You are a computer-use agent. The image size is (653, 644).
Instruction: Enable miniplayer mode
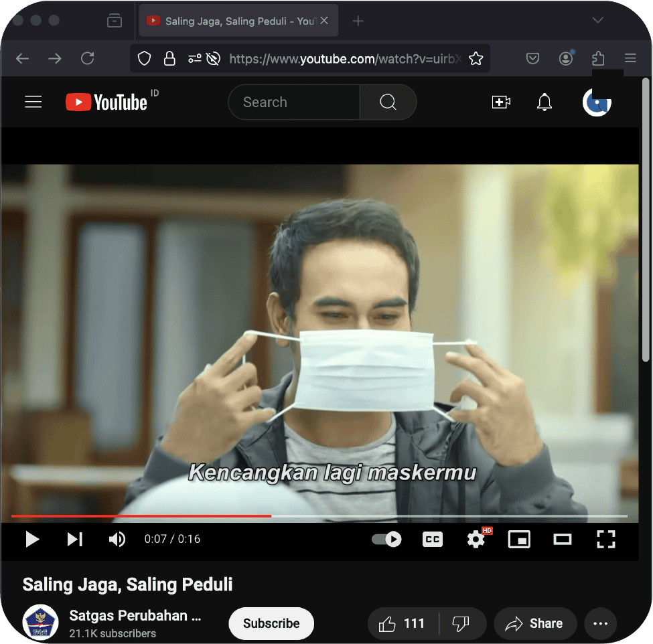point(519,539)
